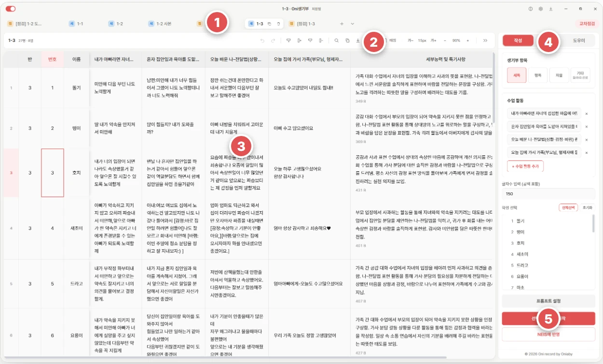The height and width of the screenshot is (364, 603).
Task: Click the add column icon in the toolbar
Action: point(299,40)
